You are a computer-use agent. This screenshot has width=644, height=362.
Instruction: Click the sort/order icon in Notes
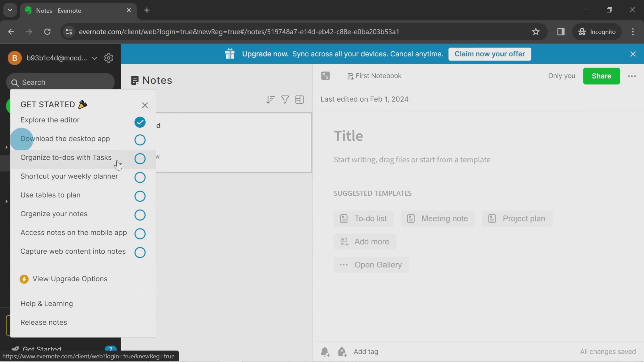tap(270, 99)
